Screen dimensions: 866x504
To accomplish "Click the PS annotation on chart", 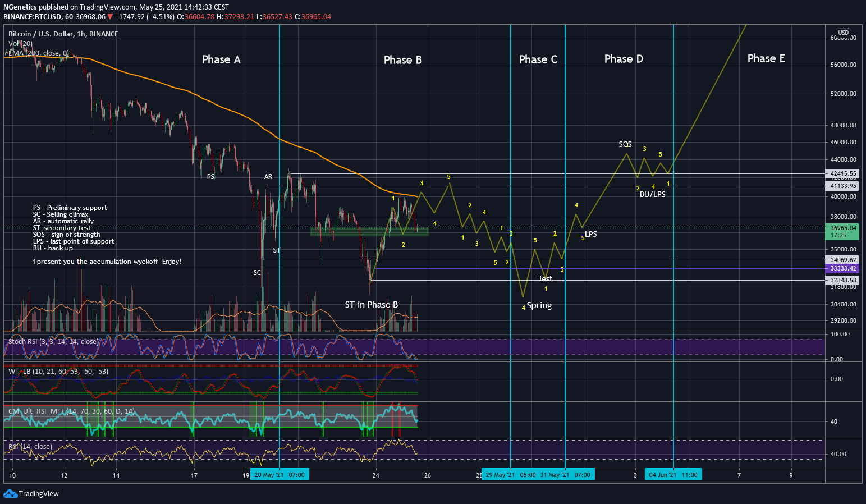I will 210,177.
